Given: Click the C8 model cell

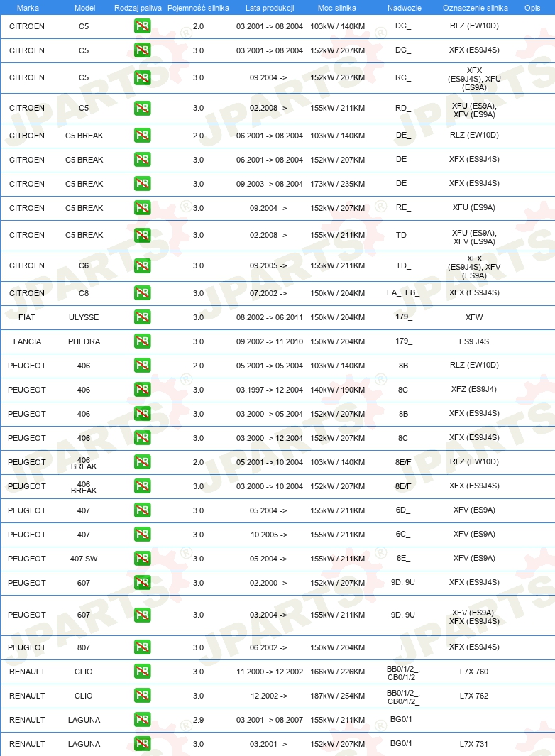Looking at the screenshot, I should [x=84, y=293].
